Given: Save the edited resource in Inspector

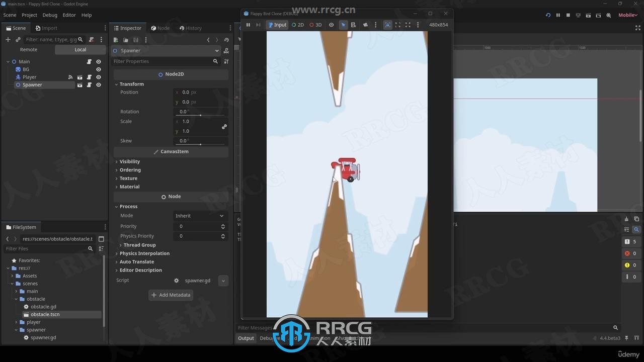Looking at the screenshot, I should (x=136, y=40).
